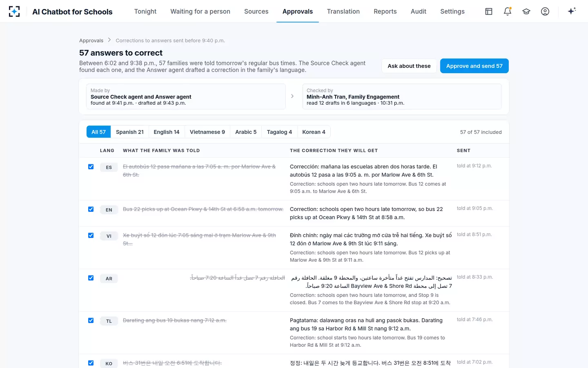Viewport: 588px width, 368px height.
Task: Filter by All 57
Action: coord(98,132)
